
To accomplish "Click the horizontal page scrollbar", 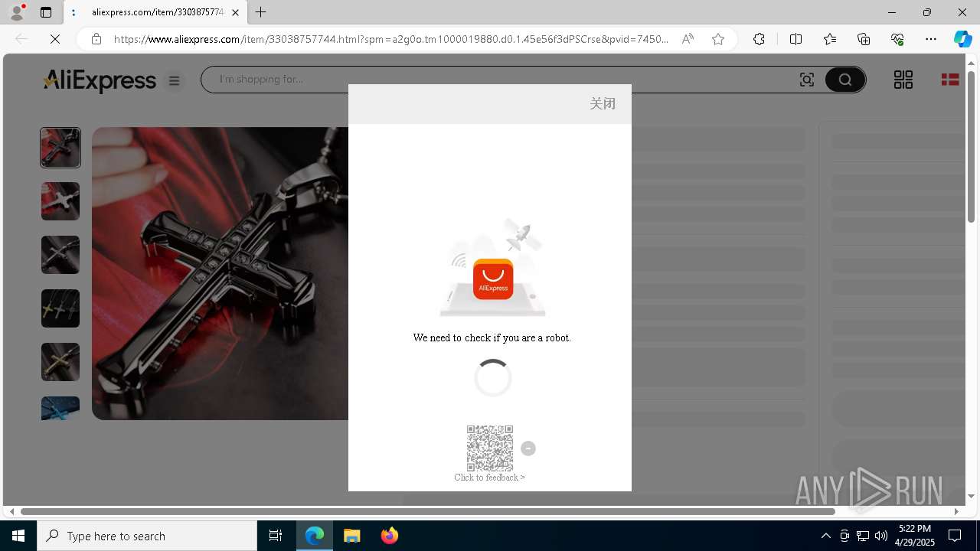I will 428,511.
